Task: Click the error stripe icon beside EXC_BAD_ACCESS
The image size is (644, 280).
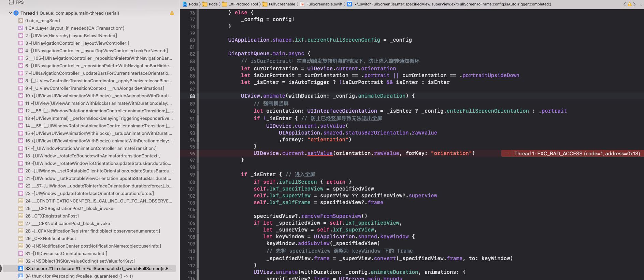Action: pos(507,153)
